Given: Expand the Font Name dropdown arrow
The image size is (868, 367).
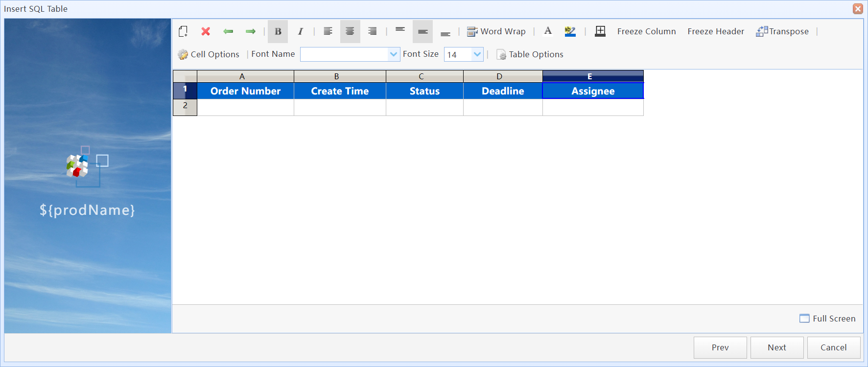Looking at the screenshot, I should coord(394,54).
